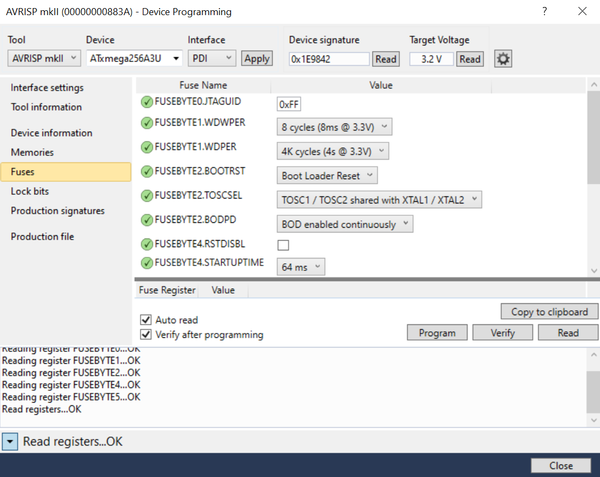Open Device information page
The height and width of the screenshot is (477, 600).
[x=52, y=133]
